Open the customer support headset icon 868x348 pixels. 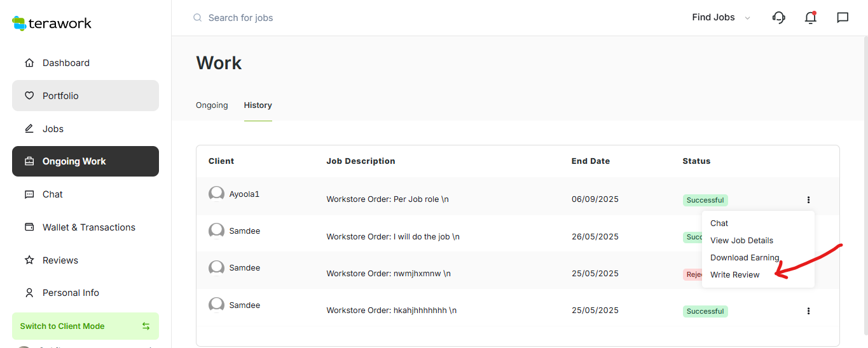[778, 18]
